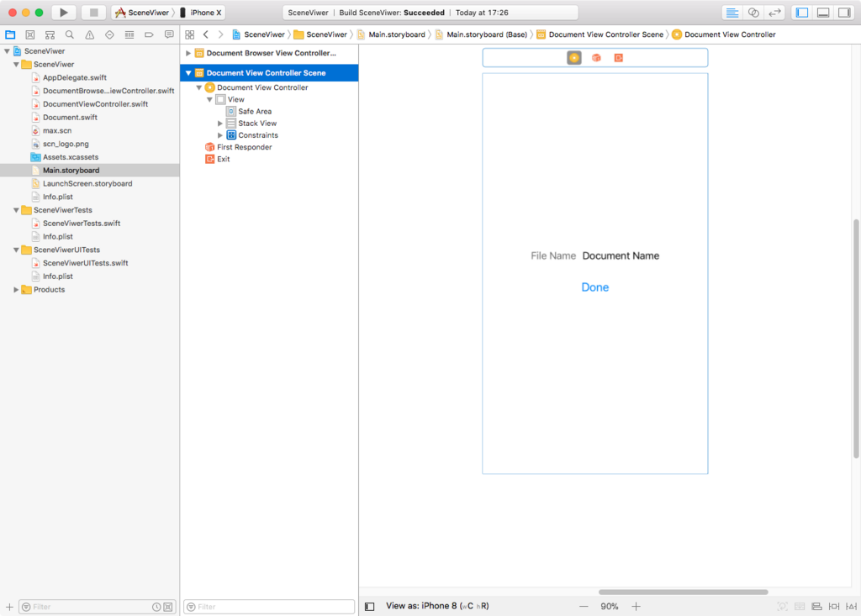Toggle the Debug area visibility
Image resolution: width=861 pixels, height=616 pixels.
823,12
